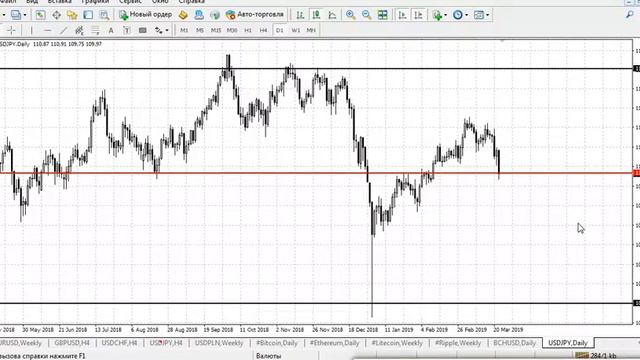Toggle the M1 timeframe

[x=184, y=30]
